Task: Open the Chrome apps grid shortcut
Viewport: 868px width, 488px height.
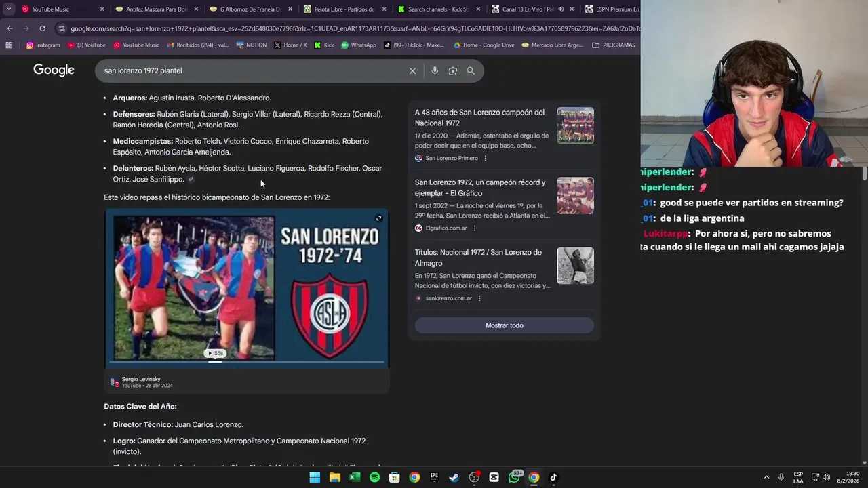Action: click(9, 45)
